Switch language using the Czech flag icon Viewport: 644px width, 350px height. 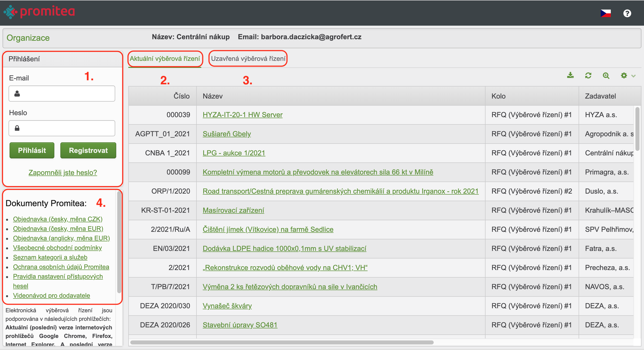tap(606, 13)
